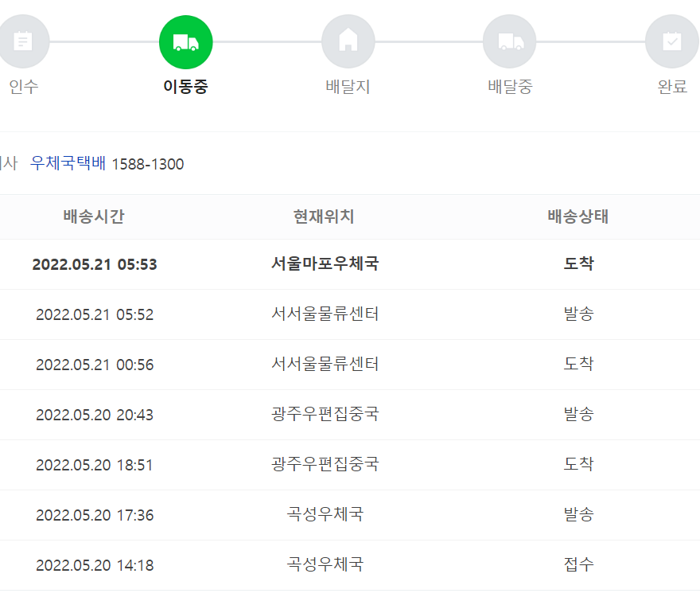Click the clipboard icon above 인수
This screenshot has height=601, width=700.
21,41
